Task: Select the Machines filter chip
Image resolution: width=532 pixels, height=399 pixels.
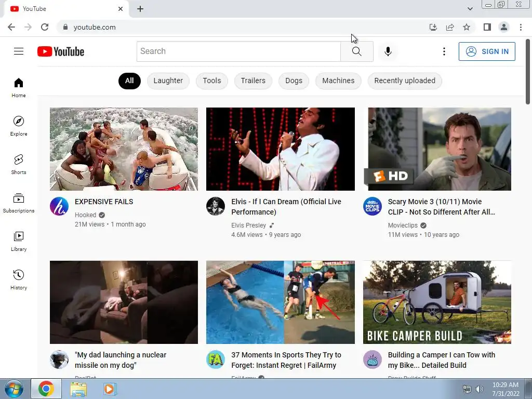Action: click(338, 81)
